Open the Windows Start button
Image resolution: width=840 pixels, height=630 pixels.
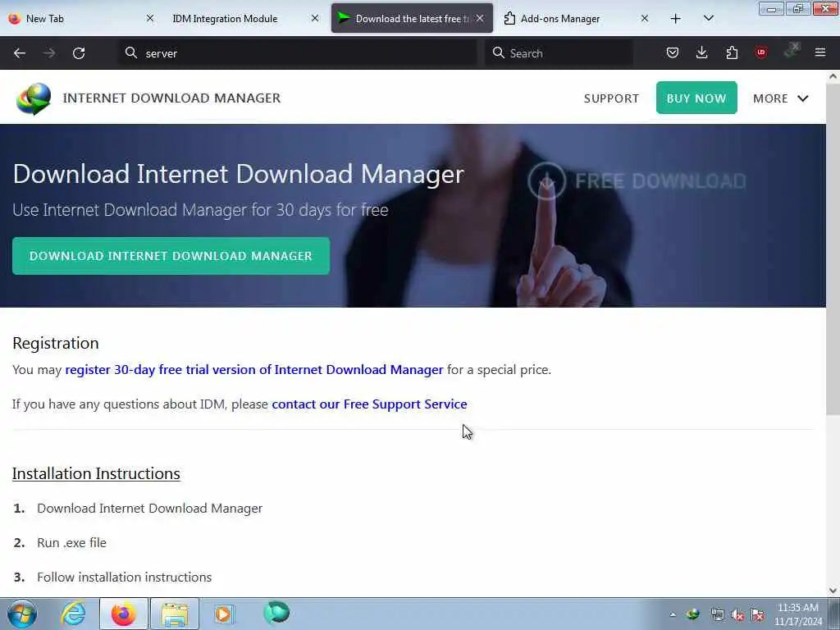coord(22,614)
